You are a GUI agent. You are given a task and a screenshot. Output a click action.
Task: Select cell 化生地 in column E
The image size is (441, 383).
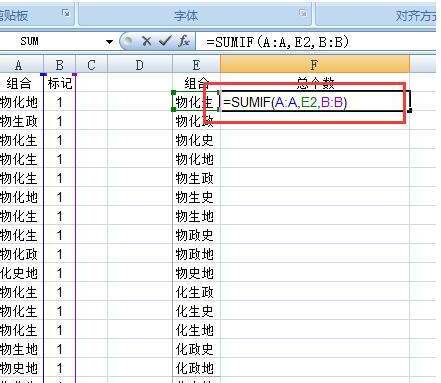196,330
